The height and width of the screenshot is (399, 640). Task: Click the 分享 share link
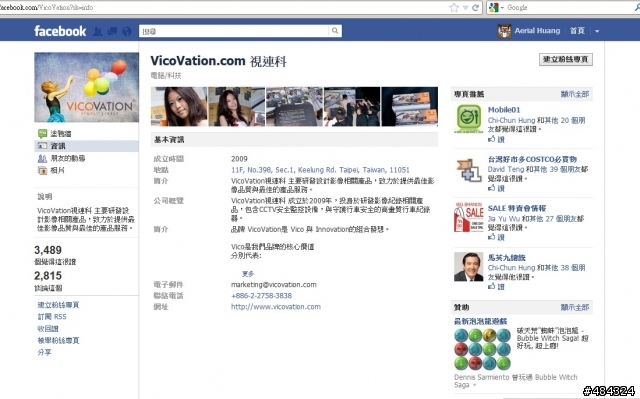click(x=44, y=352)
